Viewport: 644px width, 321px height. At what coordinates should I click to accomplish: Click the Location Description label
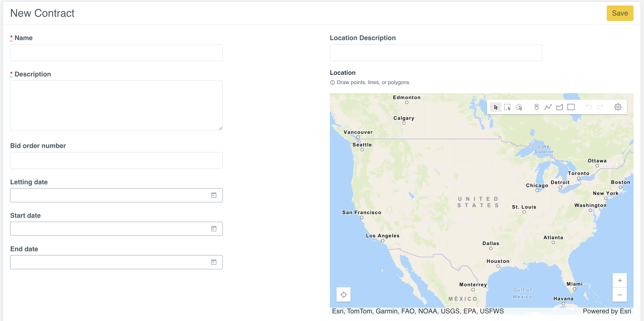(363, 38)
